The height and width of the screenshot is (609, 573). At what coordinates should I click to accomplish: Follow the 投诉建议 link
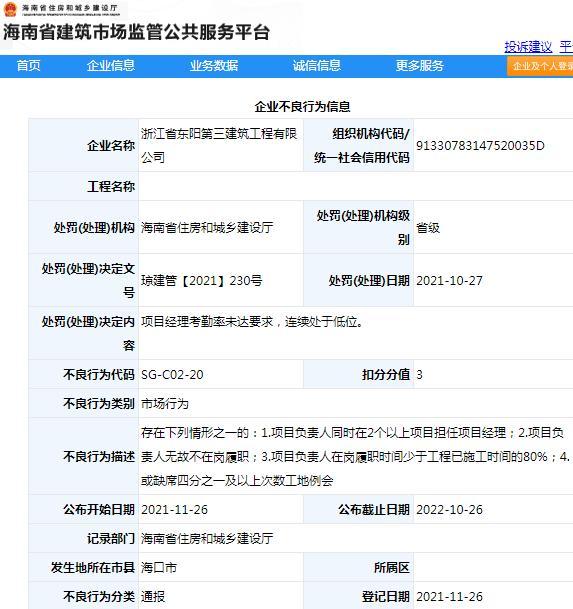pos(528,47)
